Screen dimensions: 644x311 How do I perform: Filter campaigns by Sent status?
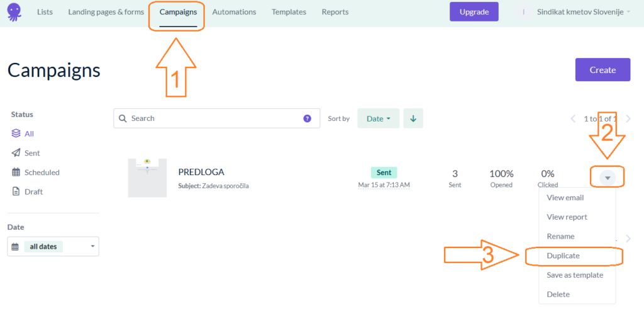point(31,153)
